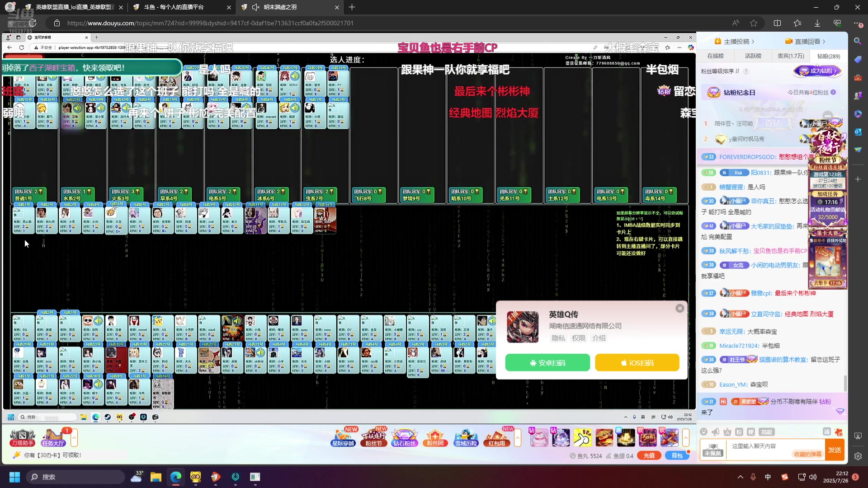Screen dimensions: 868x488
Task: Click 成为钻粉 button
Action: (x=817, y=71)
